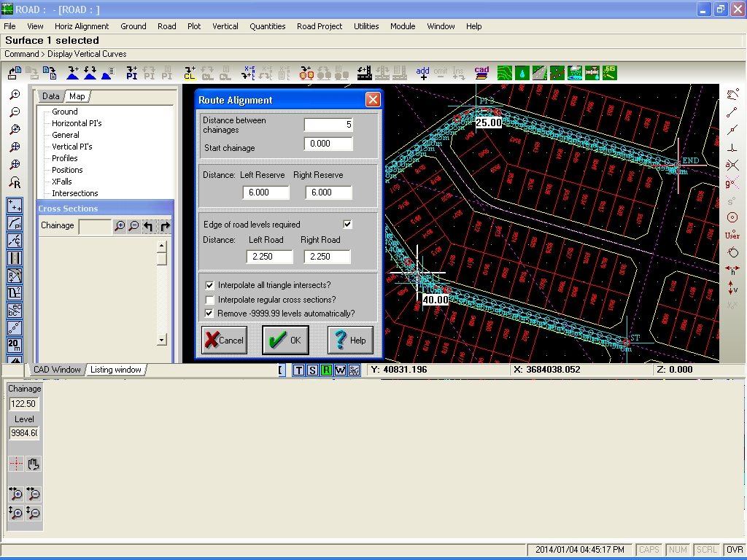Select the zoom in magnifier on left sidebar
This screenshot has width=747, height=560.
point(15,94)
